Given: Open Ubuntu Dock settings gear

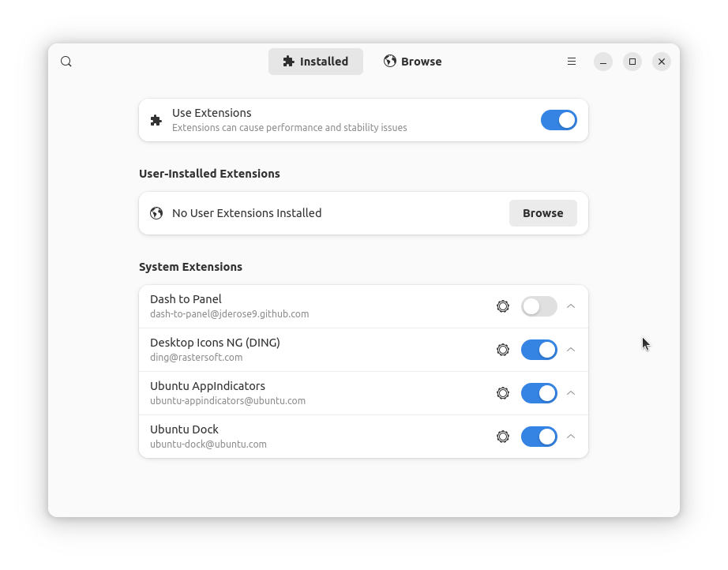Looking at the screenshot, I should coord(503,437).
